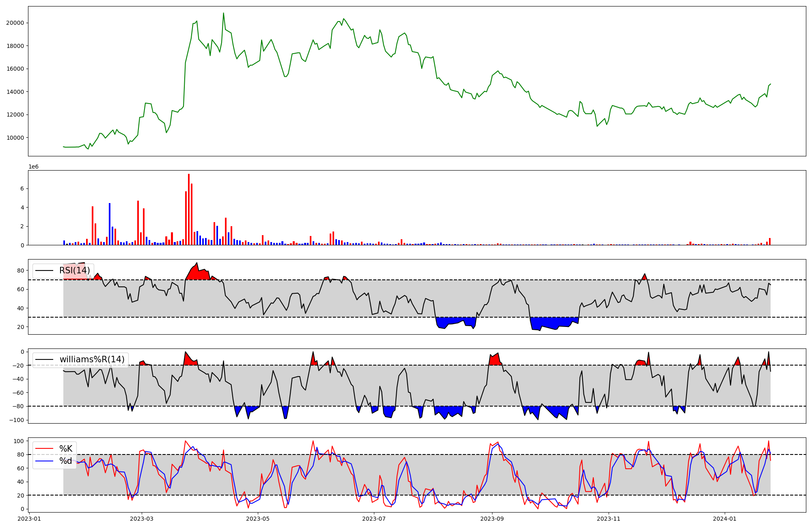This screenshot has height=528, width=812.
Task: Click the highest peak of green price line
Action: click(x=223, y=13)
